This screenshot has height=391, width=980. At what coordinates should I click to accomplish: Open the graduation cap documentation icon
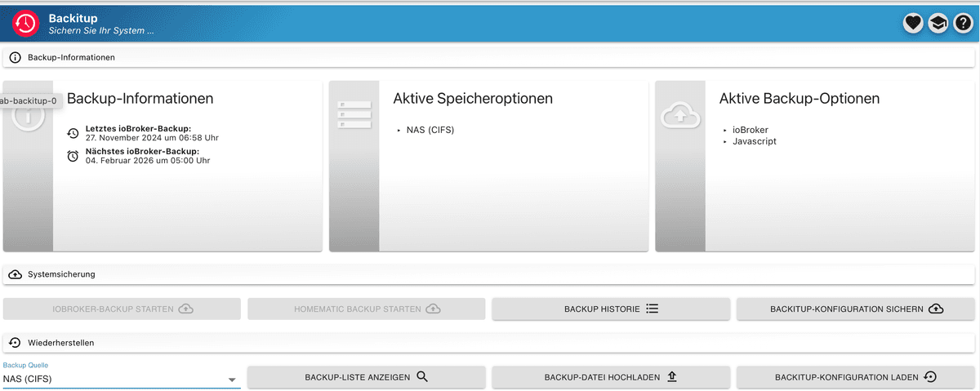point(938,24)
